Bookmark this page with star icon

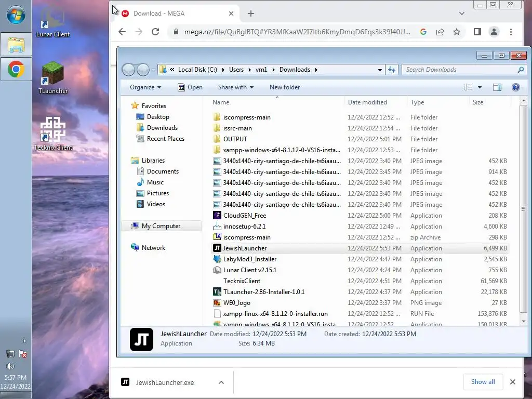(x=457, y=32)
